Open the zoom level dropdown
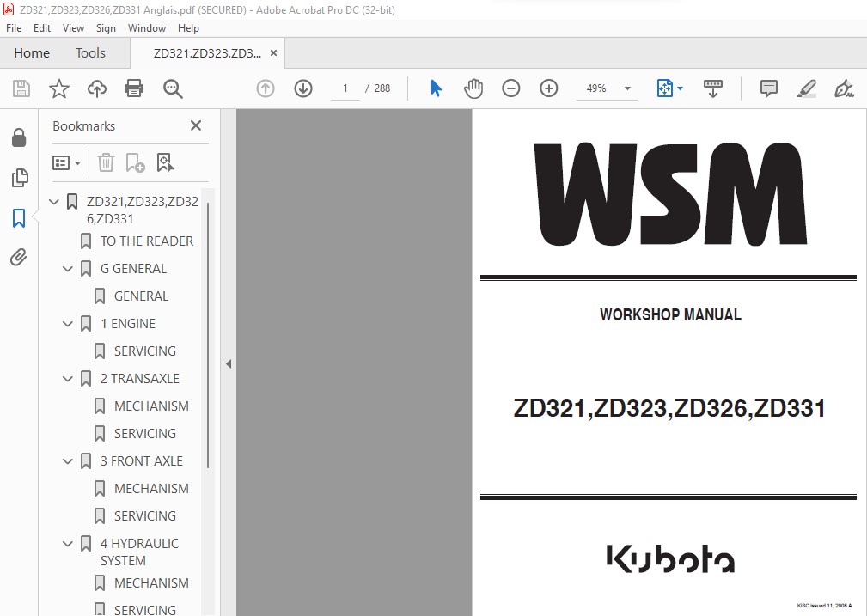Image resolution: width=867 pixels, height=616 pixels. click(627, 88)
